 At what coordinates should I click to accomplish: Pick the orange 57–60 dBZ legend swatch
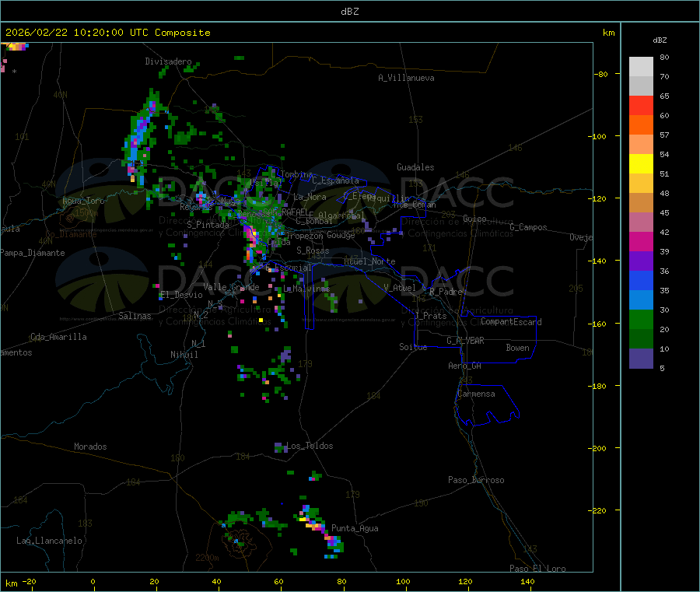coord(641,125)
